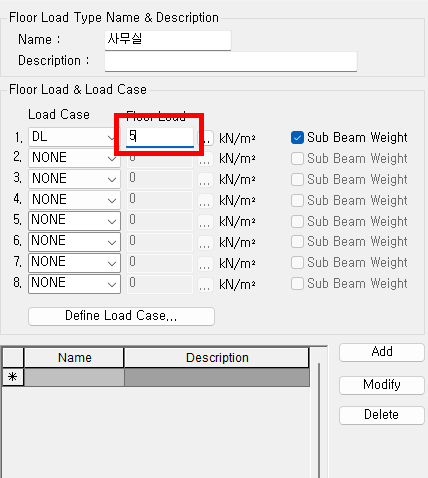Viewport: 428px width, 478px height.
Task: Open Load Case 7 NONE dropdown
Action: 74,262
